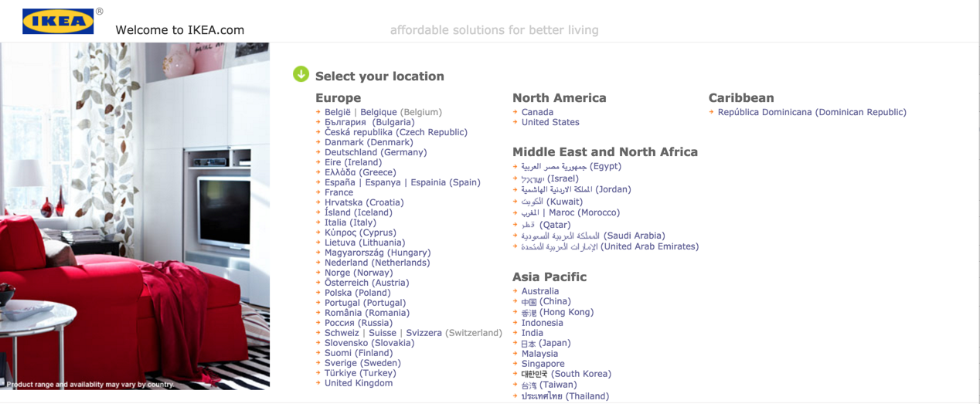Select the Egypt location link
This screenshot has height=404, width=980.
tap(571, 166)
